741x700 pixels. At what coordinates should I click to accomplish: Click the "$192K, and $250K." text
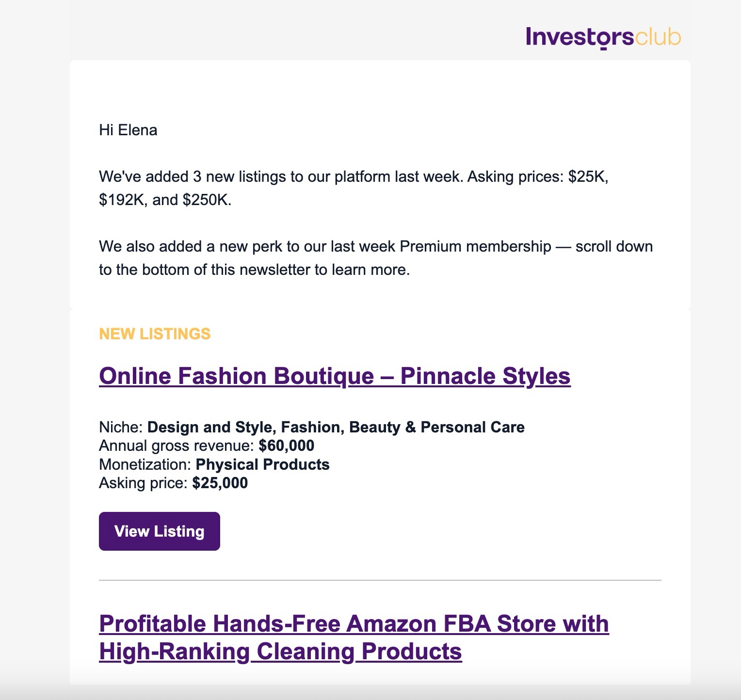[165, 200]
